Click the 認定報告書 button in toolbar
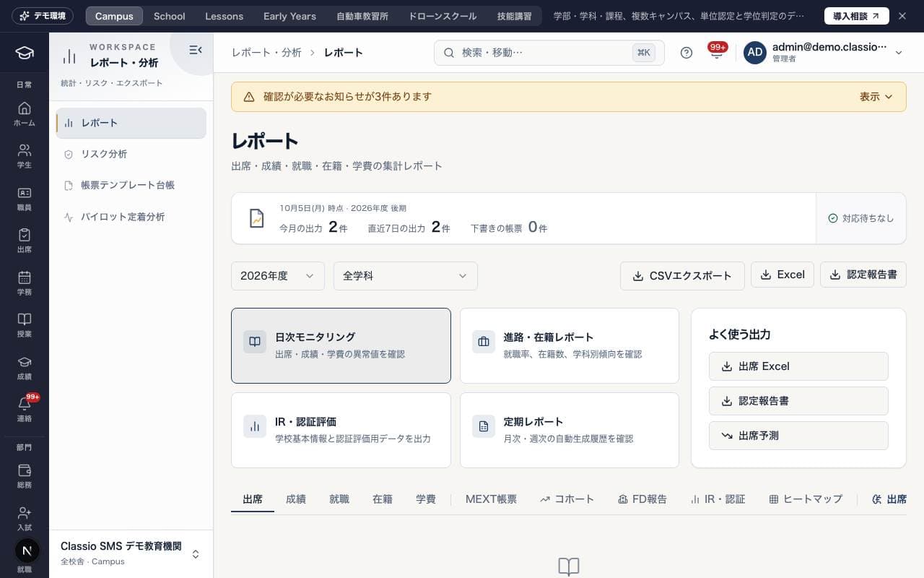This screenshot has width=924, height=578. coord(863,275)
